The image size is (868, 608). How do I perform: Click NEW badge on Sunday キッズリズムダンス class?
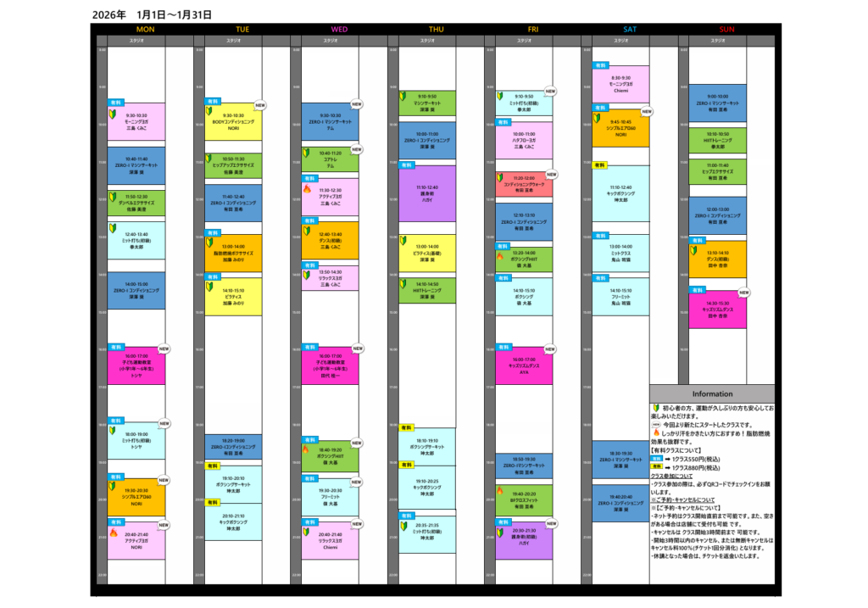744,293
